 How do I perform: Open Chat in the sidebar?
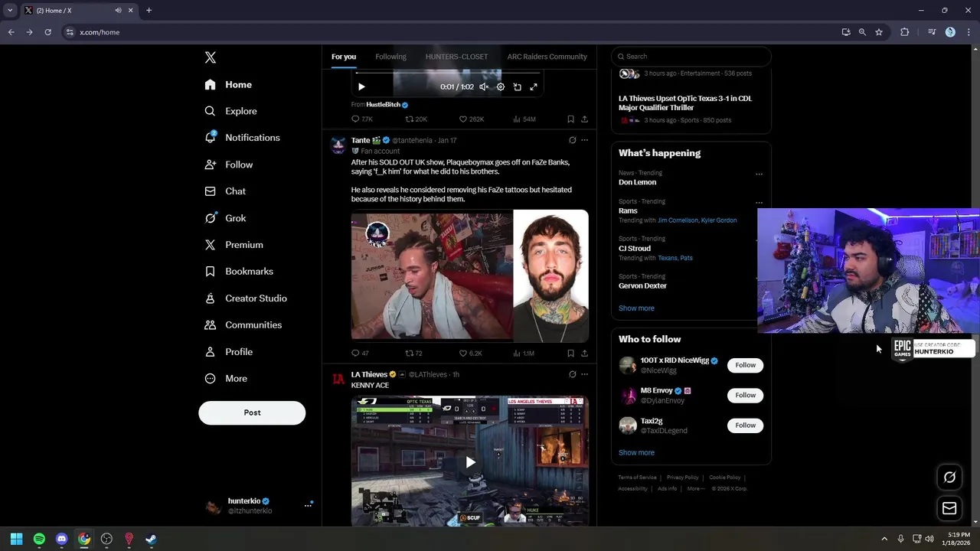225,191
